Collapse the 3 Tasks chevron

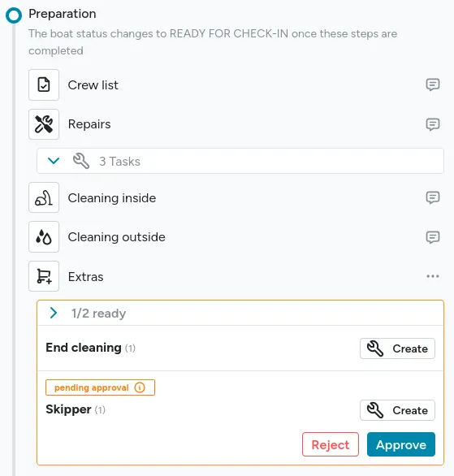[54, 161]
